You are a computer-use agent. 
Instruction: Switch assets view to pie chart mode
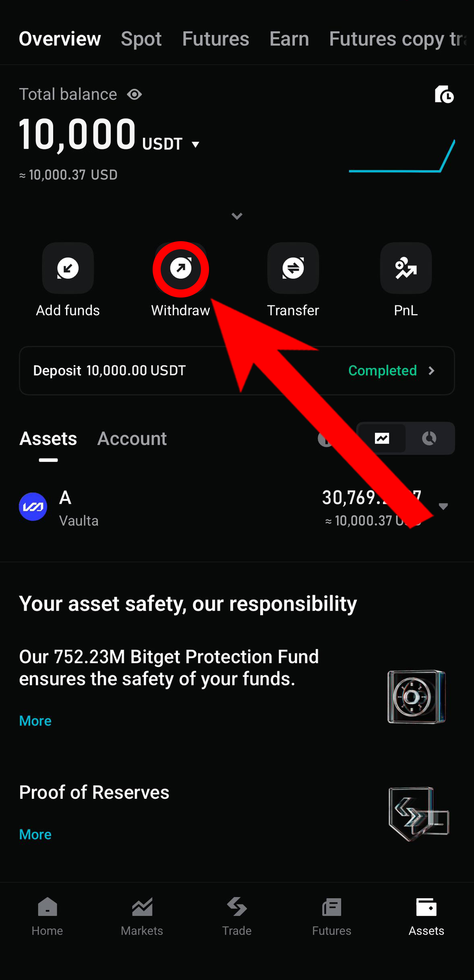429,438
